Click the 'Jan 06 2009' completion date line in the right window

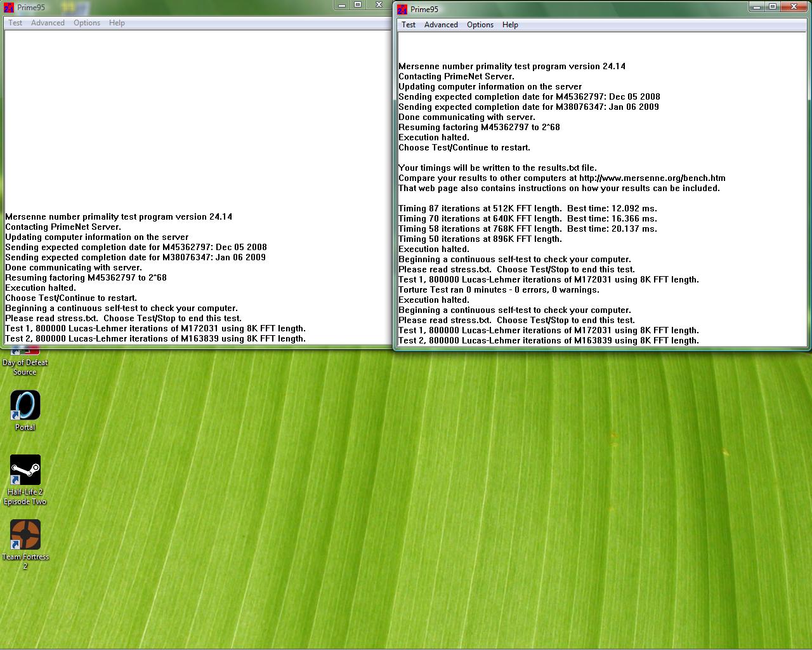528,107
